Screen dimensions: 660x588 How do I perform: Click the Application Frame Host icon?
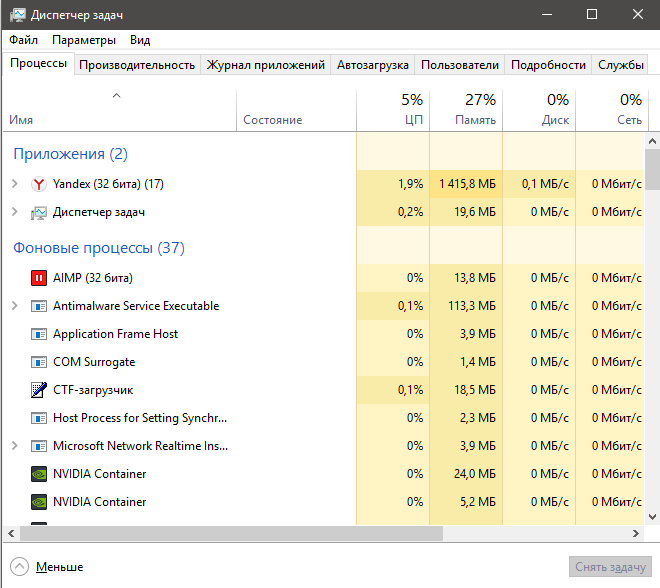click(x=39, y=334)
